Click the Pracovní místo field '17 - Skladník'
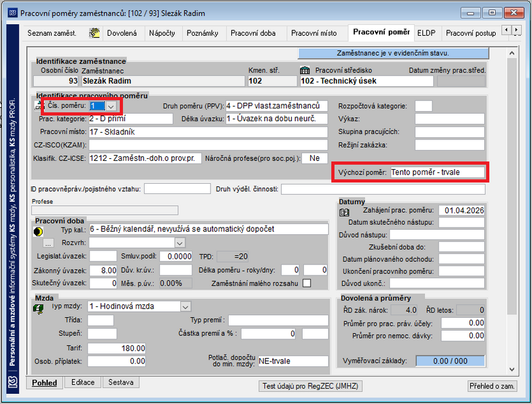Screen dimensions: 532x404 [208, 132]
